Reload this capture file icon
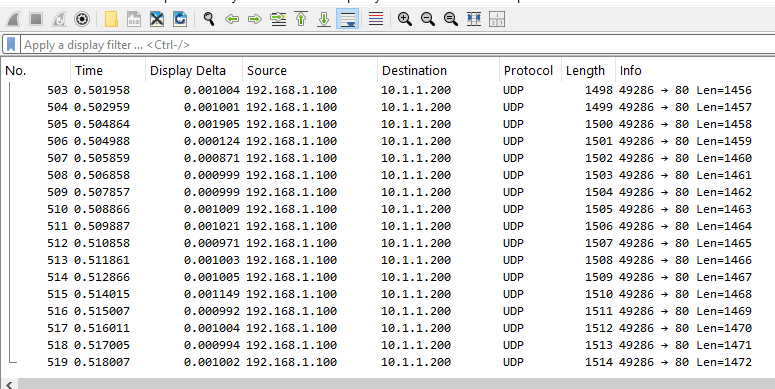The width and height of the screenshot is (775, 389). tap(180, 19)
